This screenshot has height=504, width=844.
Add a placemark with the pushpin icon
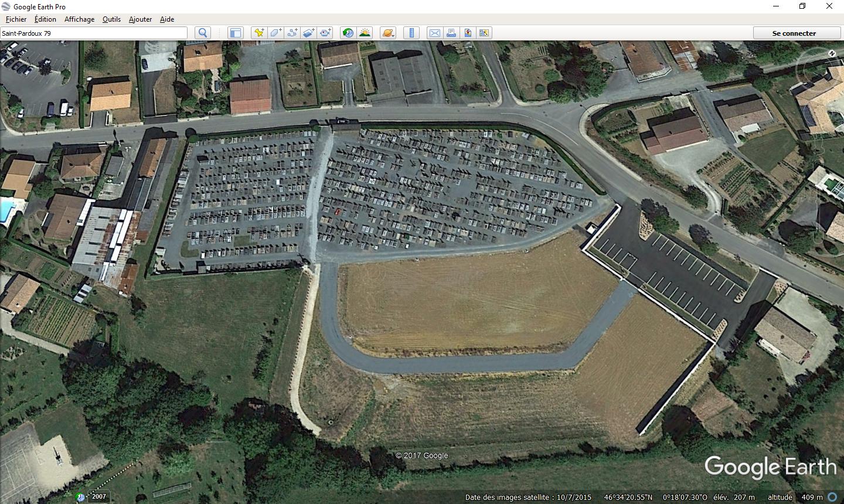pyautogui.click(x=258, y=33)
